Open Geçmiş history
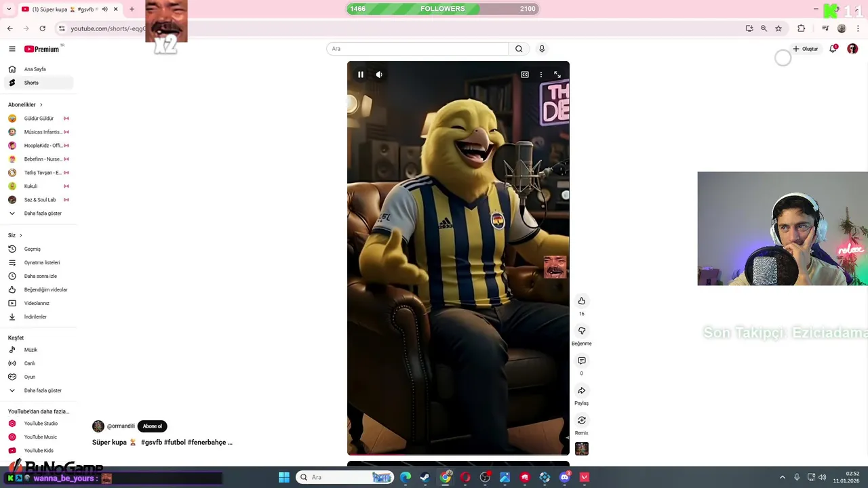Viewport: 868px width, 488px height. (x=39, y=249)
